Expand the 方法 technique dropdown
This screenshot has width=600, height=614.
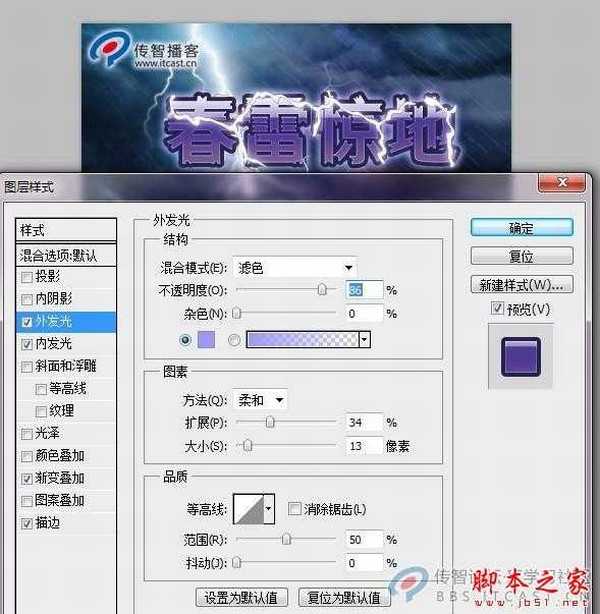pos(260,400)
